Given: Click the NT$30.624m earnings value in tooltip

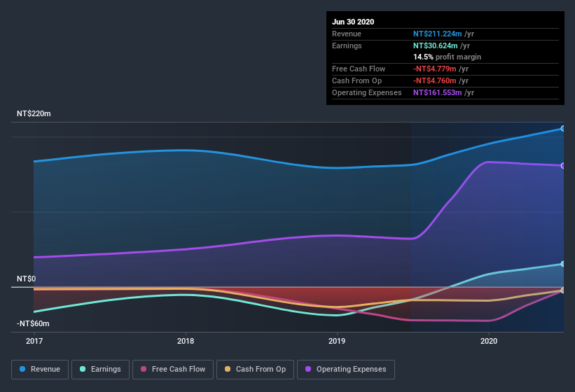Looking at the screenshot, I should click(x=436, y=45).
